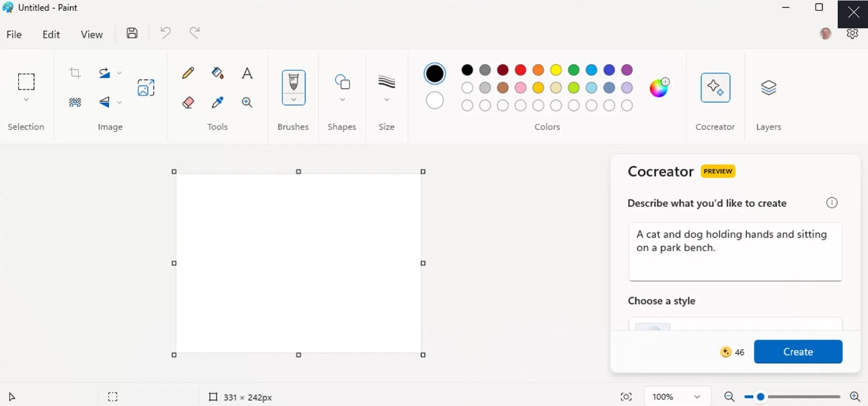Maximize the Paint window
The image size is (868, 406).
click(x=819, y=8)
